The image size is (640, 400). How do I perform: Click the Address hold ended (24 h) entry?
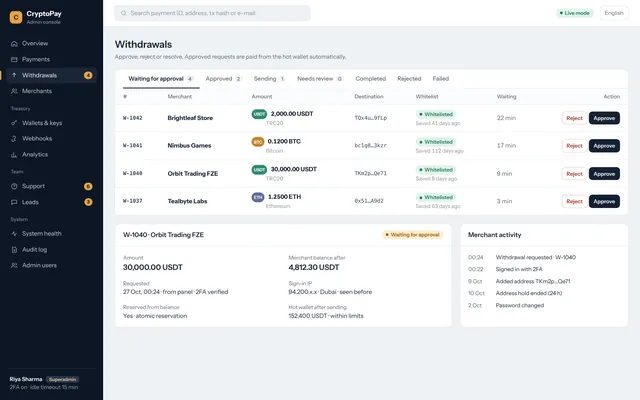point(529,293)
